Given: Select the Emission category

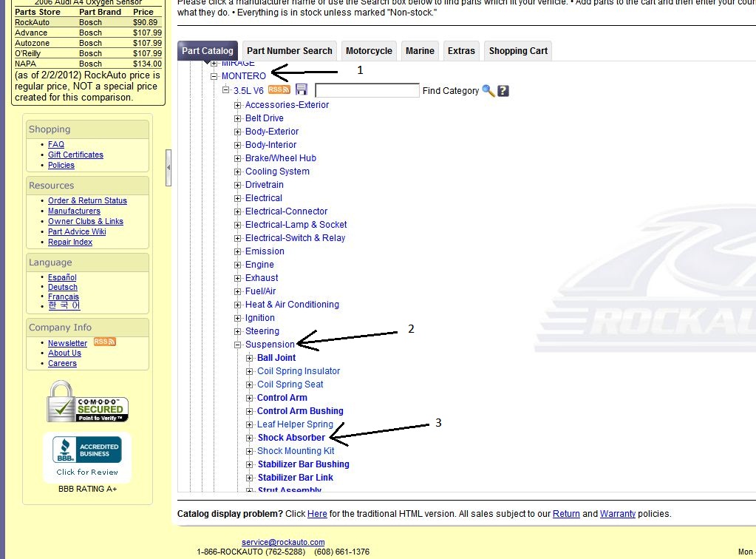Looking at the screenshot, I should click(265, 251).
